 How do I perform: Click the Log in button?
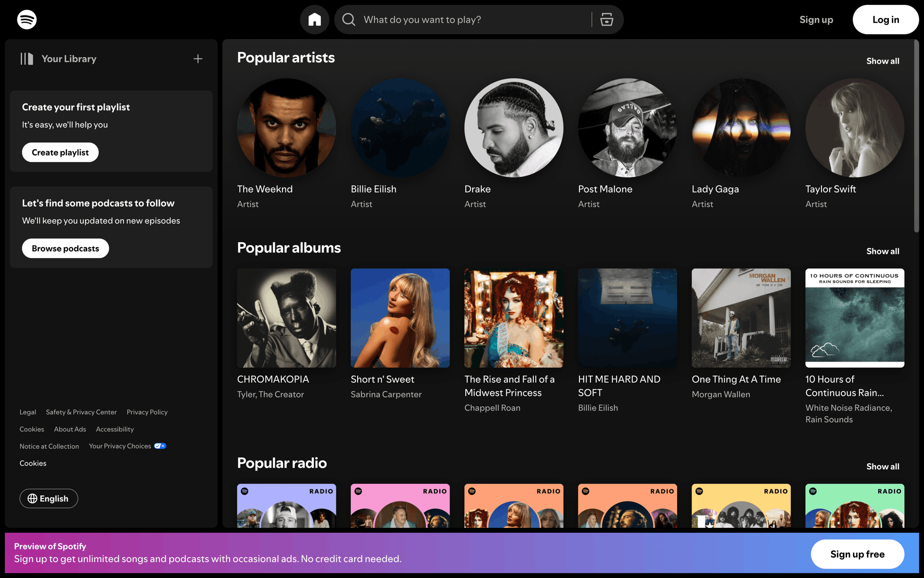885,20
